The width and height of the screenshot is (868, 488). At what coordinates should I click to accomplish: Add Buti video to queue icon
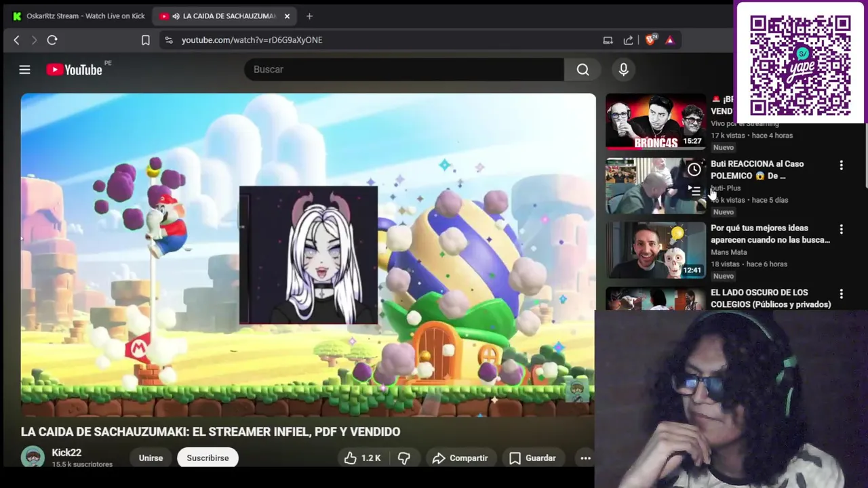click(694, 190)
